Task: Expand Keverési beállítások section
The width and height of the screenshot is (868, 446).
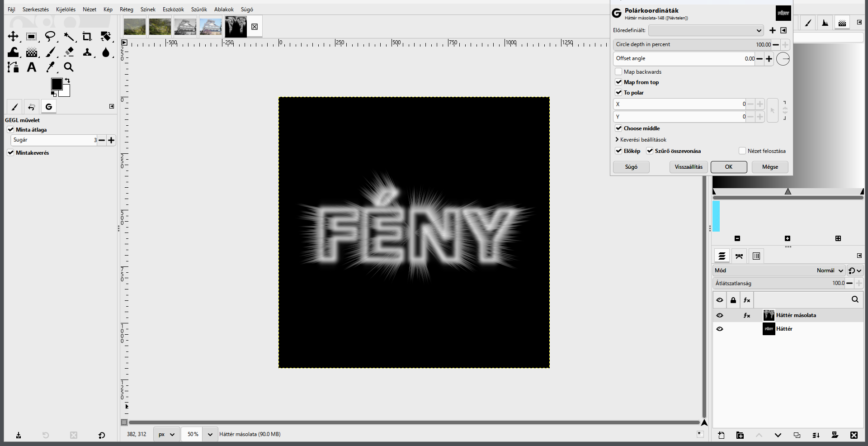Action: click(x=641, y=140)
